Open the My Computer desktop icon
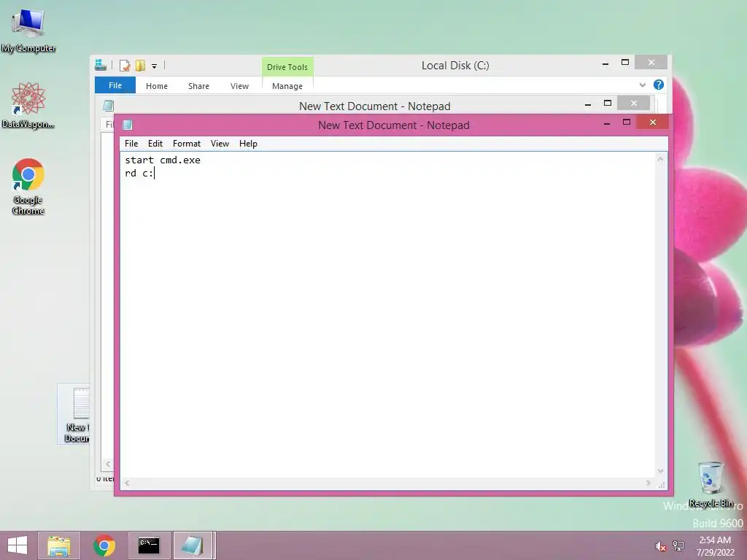 click(28, 31)
